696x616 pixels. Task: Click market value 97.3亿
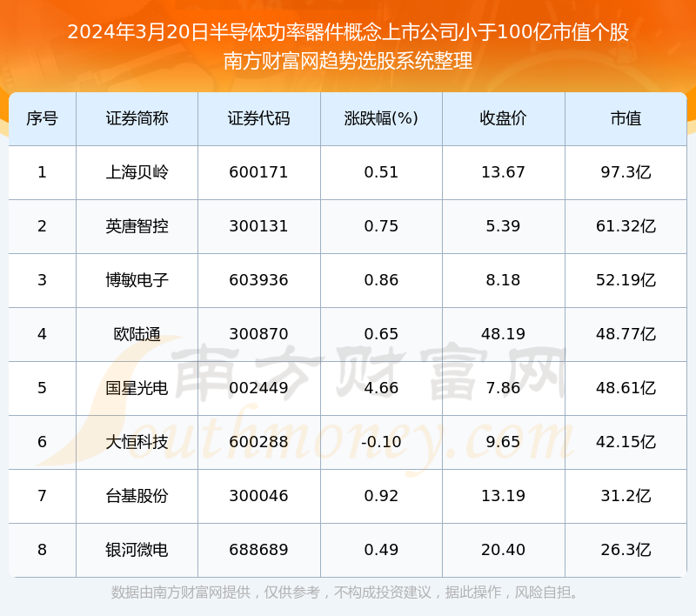tap(626, 172)
